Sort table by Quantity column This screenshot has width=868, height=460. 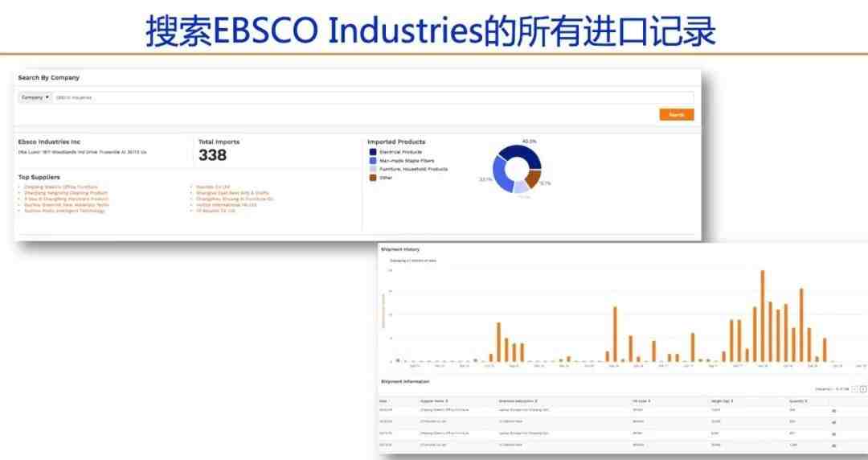pyautogui.click(x=798, y=400)
